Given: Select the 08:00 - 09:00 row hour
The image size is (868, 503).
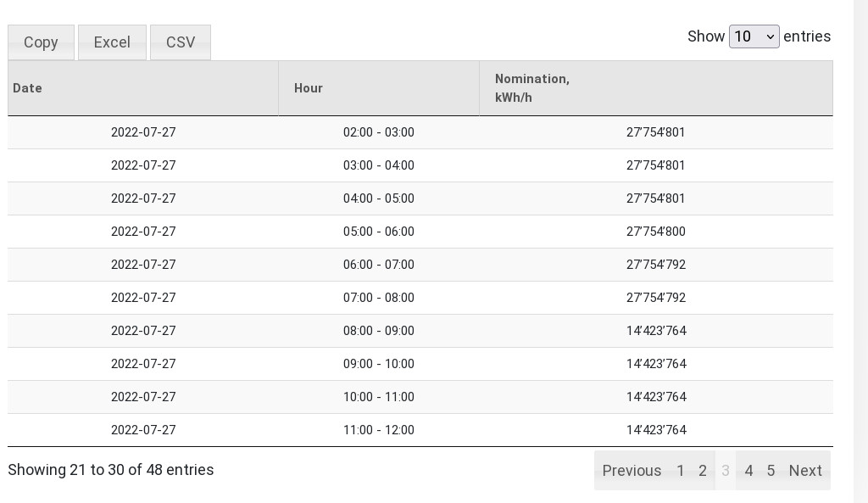Looking at the screenshot, I should click(x=379, y=331).
